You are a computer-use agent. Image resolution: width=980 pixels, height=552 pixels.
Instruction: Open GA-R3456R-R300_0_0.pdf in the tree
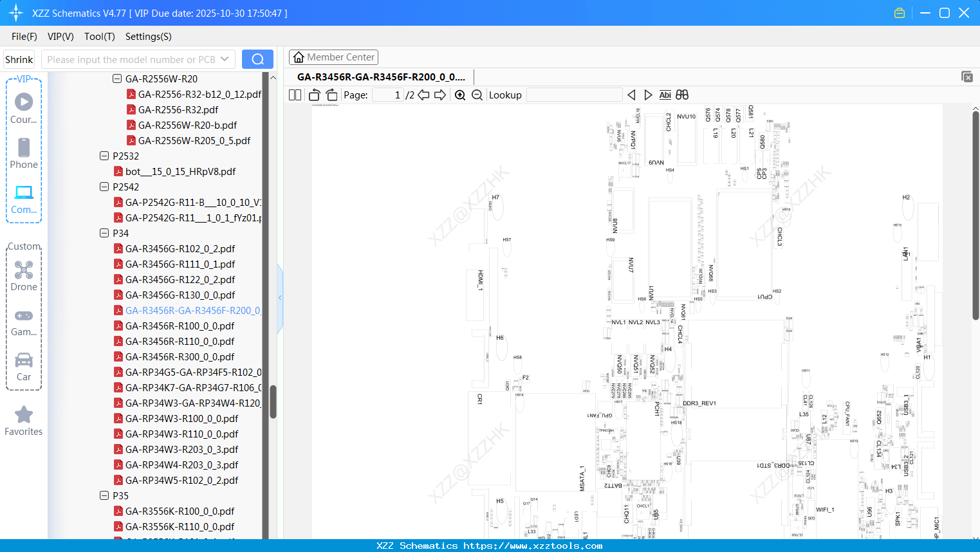point(180,356)
